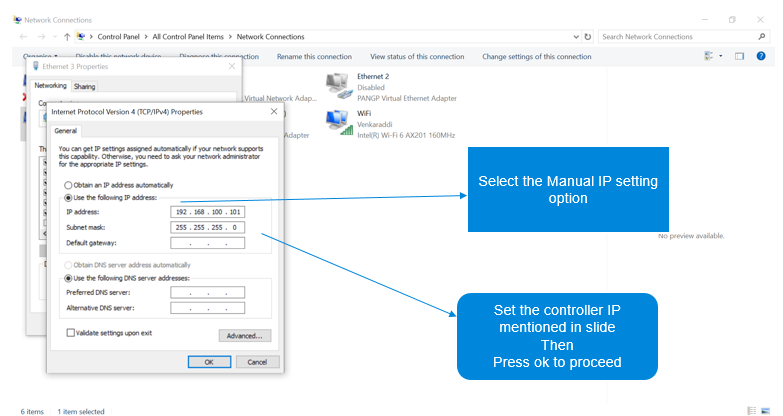Expand the view options dropdown arrow
This screenshot has width=783, height=416.
point(721,56)
